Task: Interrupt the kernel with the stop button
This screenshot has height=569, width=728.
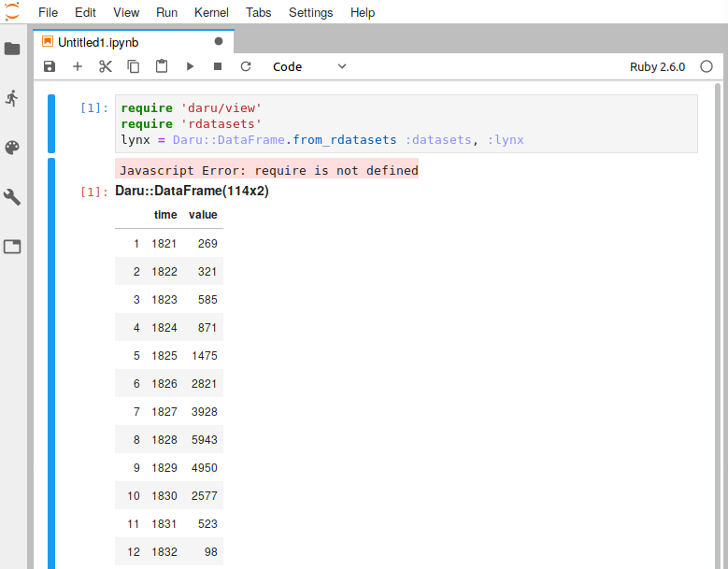Action: pyautogui.click(x=218, y=66)
